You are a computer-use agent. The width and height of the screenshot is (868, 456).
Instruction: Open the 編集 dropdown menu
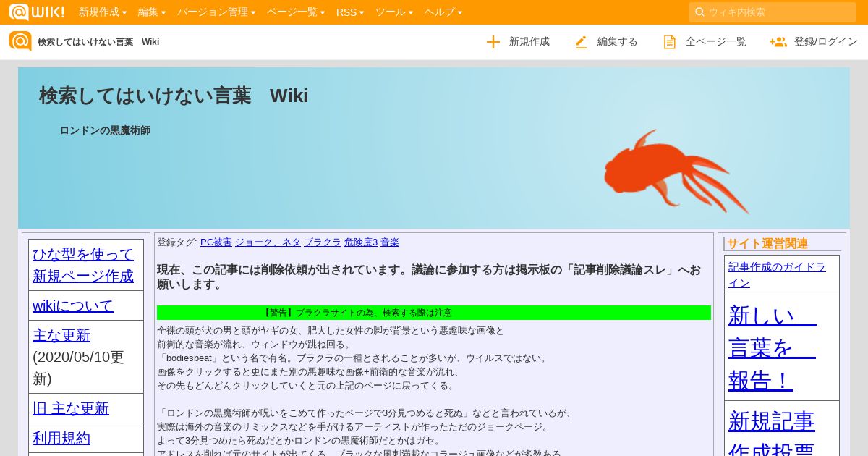tap(152, 12)
